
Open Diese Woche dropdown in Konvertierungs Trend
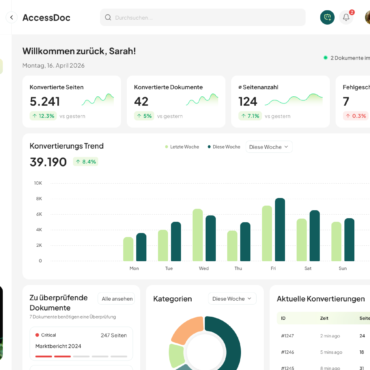point(269,147)
